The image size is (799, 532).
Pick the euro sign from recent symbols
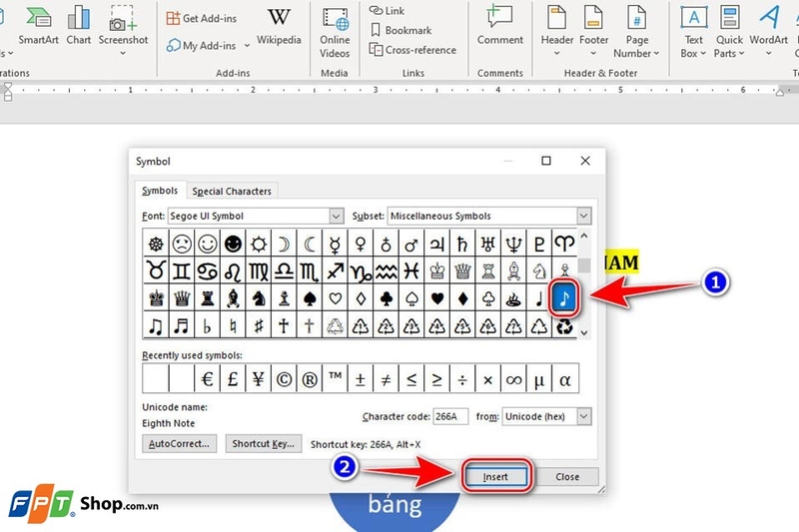(208, 378)
